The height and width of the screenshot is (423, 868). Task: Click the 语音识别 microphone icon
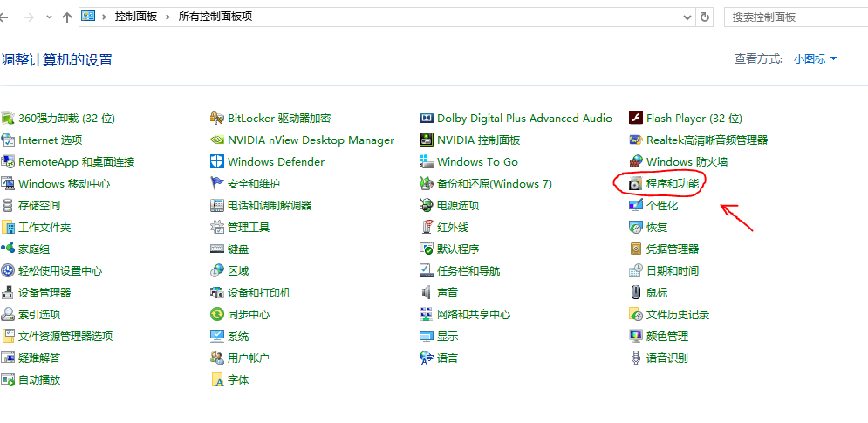(x=635, y=358)
